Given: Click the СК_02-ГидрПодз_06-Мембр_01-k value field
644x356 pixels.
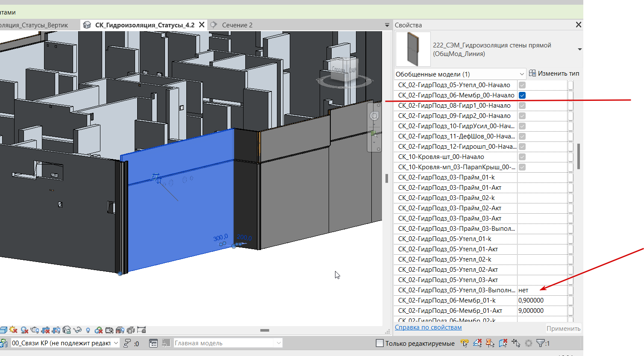Looking at the screenshot, I should [542, 300].
